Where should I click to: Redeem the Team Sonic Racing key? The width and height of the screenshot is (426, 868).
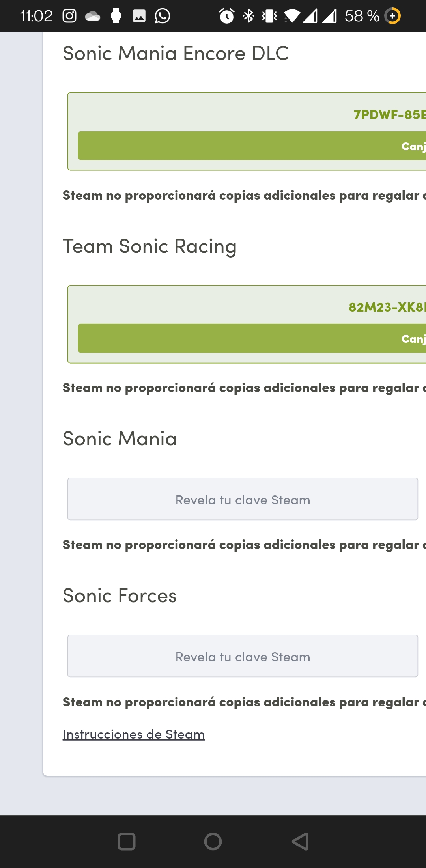(x=252, y=338)
